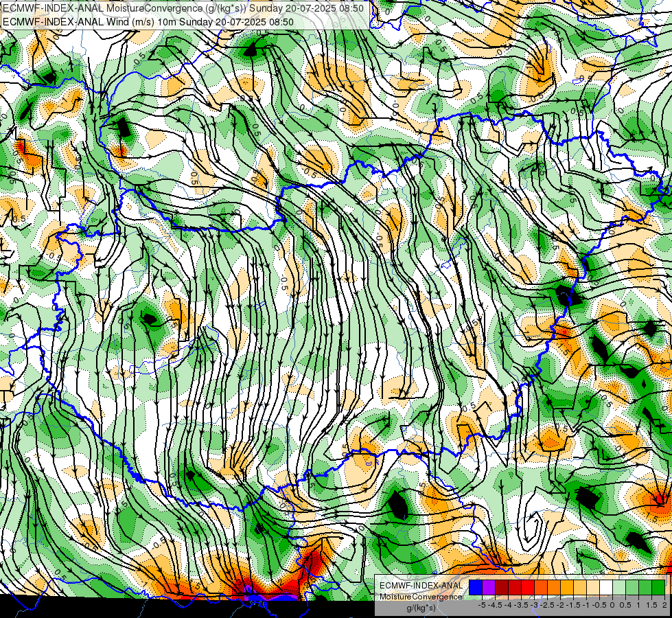This screenshot has width=672, height=618.
Task: Pick the legend swatch between 1 and 1.5
Action: 645,588
